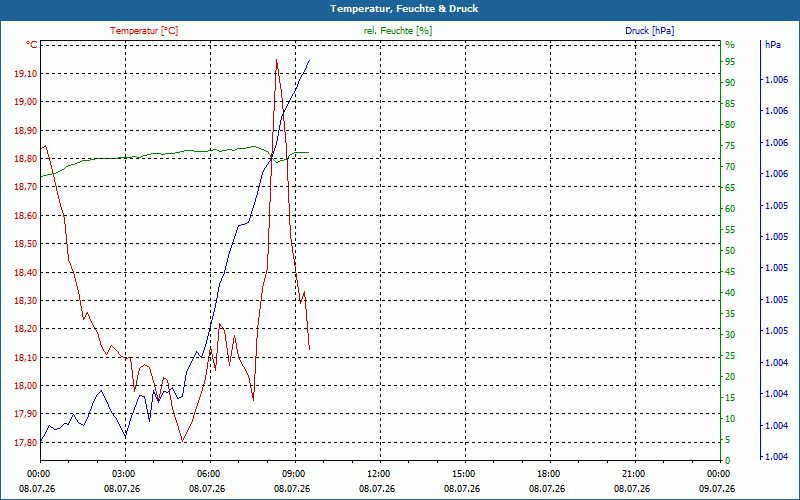
Task: Click the blue hPa axis unit label
Action: pyautogui.click(x=773, y=45)
